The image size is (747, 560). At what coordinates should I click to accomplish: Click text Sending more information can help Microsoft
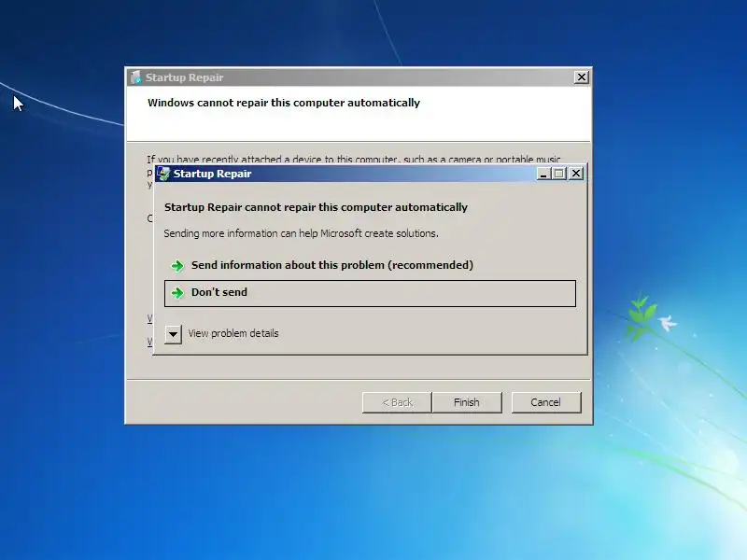(x=301, y=233)
